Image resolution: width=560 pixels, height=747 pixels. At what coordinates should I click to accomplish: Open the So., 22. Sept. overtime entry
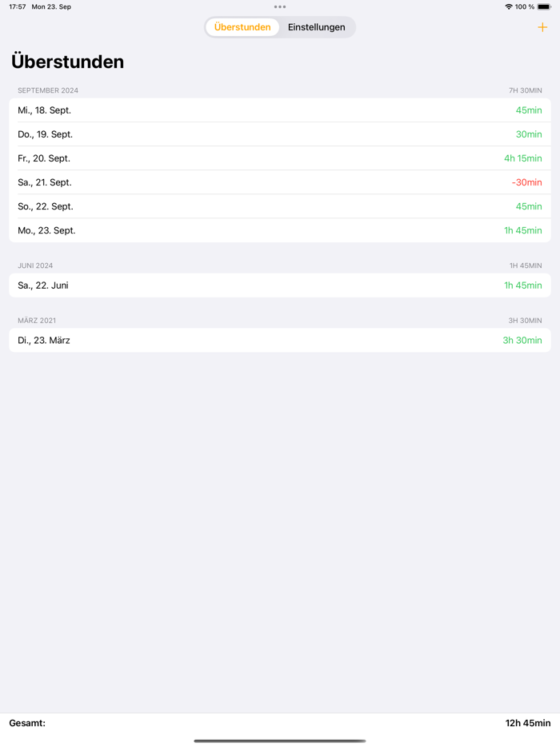280,206
